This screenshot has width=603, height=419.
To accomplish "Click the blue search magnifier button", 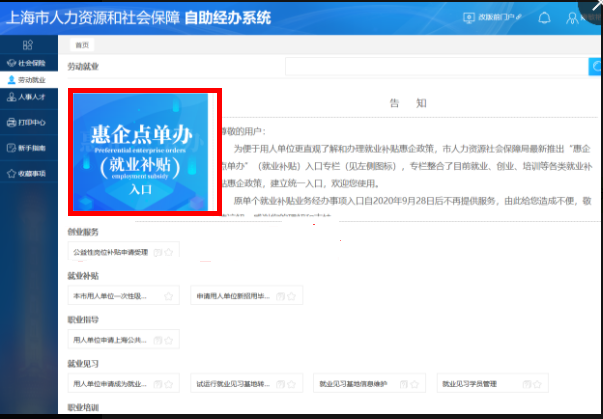I will pos(594,67).
